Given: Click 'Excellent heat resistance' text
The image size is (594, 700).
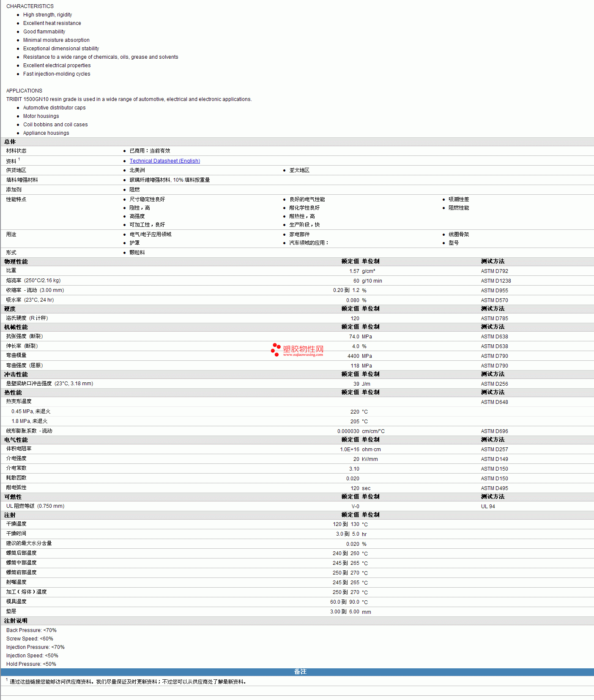Looking at the screenshot, I should (52, 23).
